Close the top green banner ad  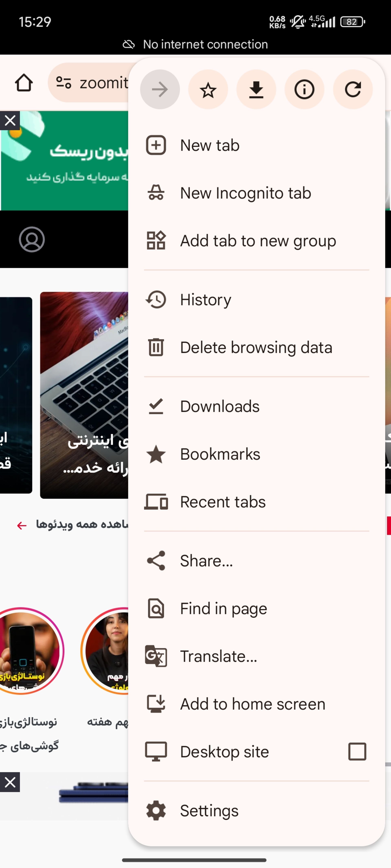coord(10,120)
